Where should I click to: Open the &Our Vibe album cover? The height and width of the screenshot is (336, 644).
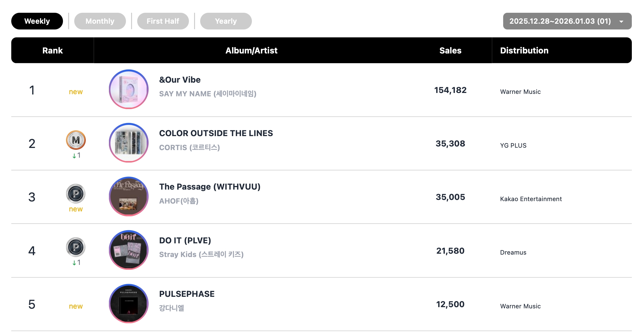click(x=129, y=89)
